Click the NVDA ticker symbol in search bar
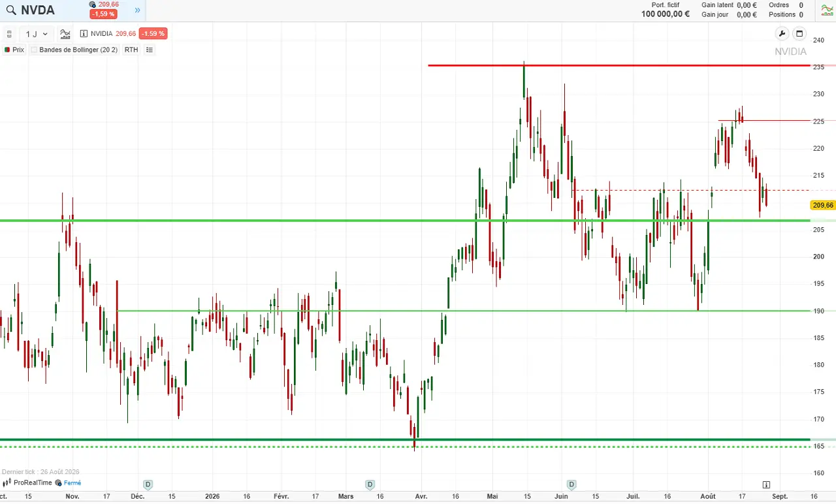The height and width of the screenshot is (504, 836). (x=38, y=10)
